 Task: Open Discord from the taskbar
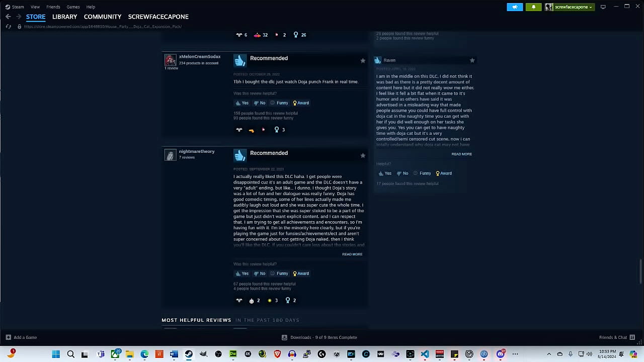coord(501,354)
